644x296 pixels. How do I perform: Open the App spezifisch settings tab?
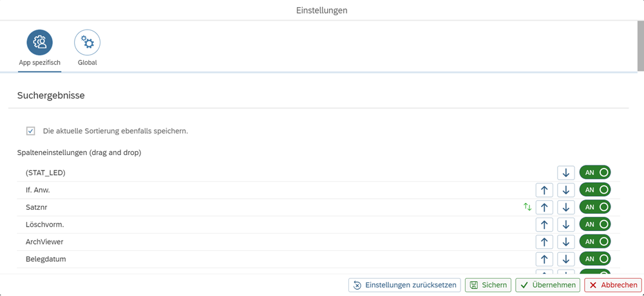(x=40, y=48)
